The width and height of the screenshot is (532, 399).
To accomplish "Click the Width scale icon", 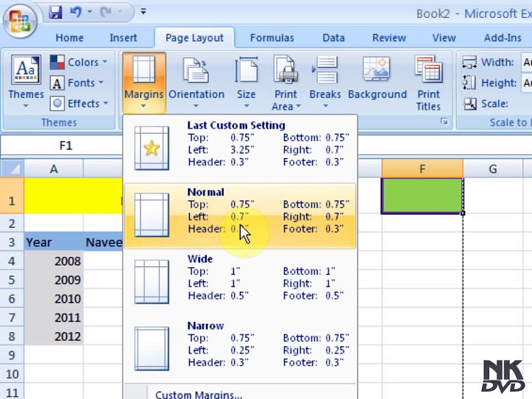I will pyautogui.click(x=469, y=63).
